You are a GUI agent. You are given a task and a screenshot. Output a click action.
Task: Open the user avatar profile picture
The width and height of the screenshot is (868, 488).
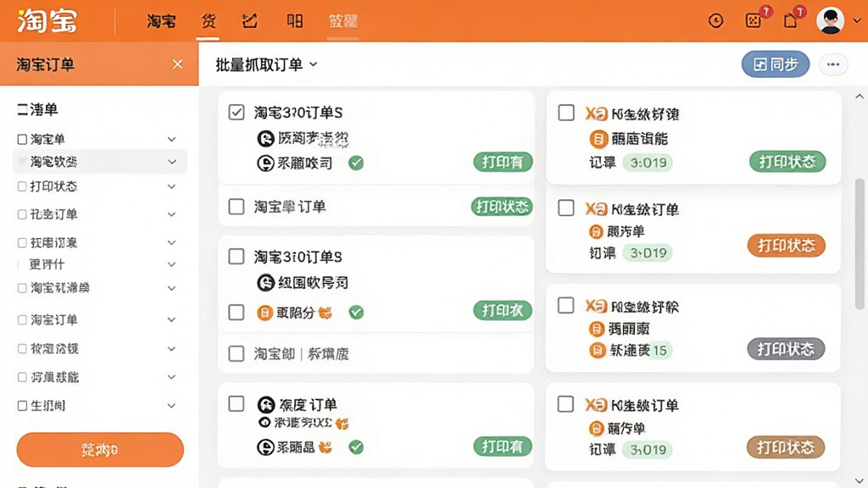tap(831, 20)
